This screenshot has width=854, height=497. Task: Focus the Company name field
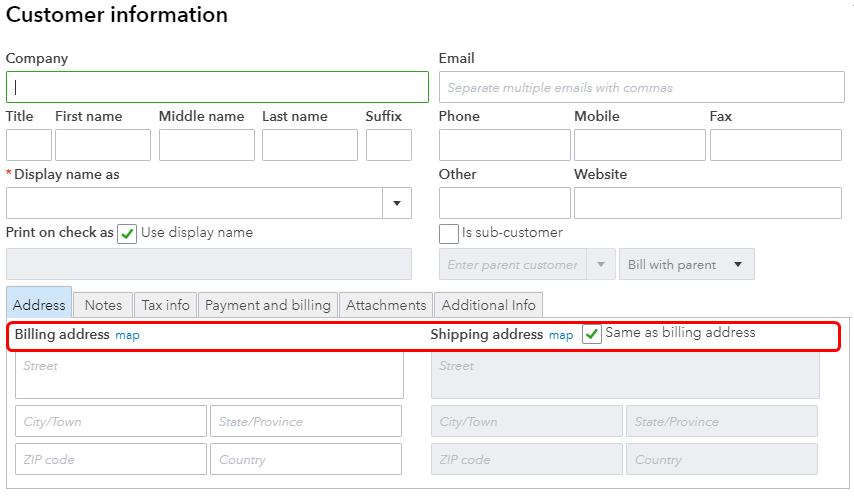click(217, 87)
